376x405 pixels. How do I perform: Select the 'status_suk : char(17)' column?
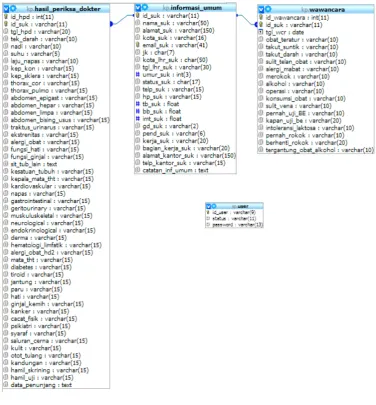coord(171,82)
